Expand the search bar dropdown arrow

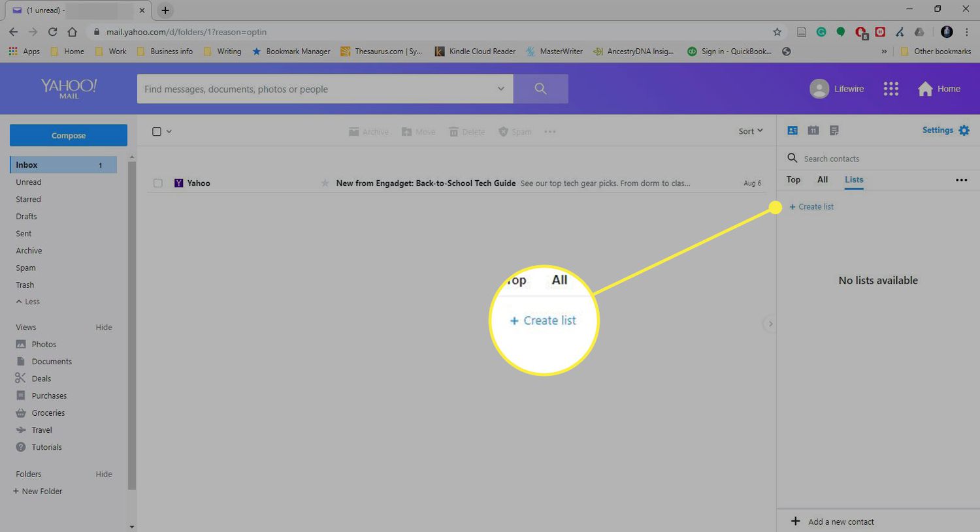pos(500,88)
